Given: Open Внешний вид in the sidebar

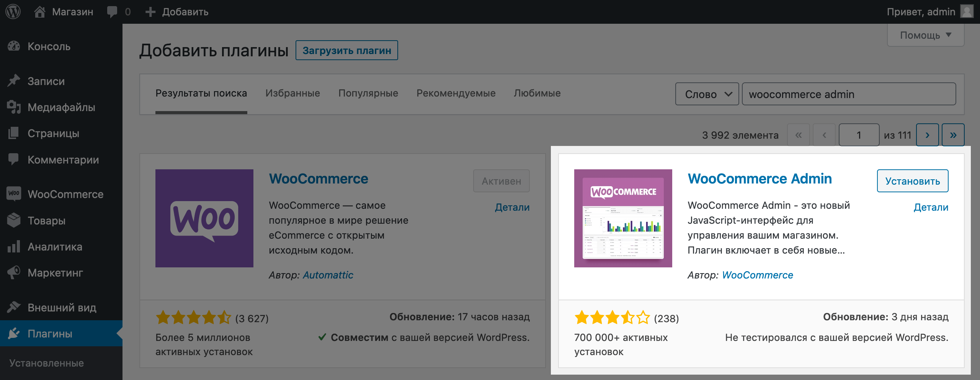Looking at the screenshot, I should click(61, 308).
